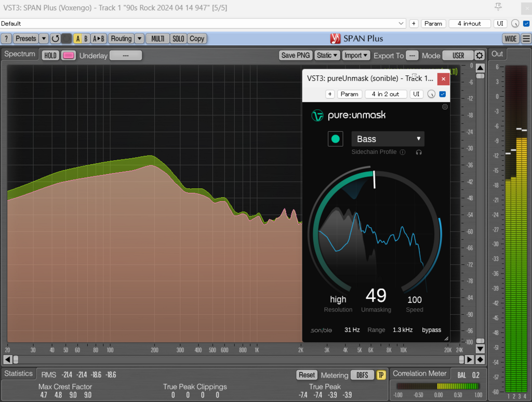Click the headphones listen icon in pure:unmask
Image resolution: width=532 pixels, height=402 pixels.
pyautogui.click(x=419, y=152)
